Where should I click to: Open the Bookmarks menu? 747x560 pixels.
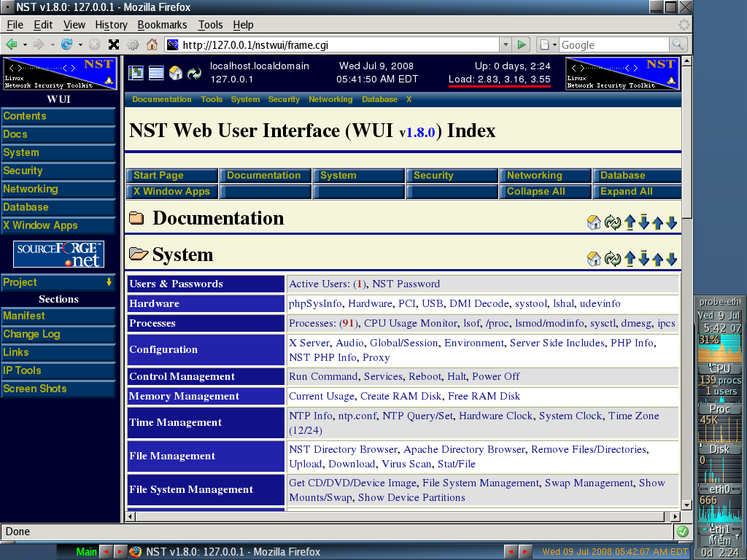click(x=162, y=25)
